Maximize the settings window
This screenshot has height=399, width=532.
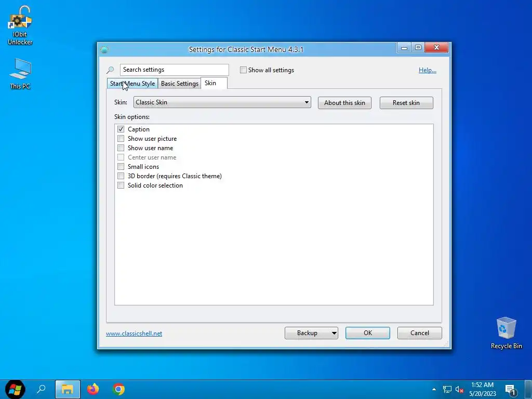tap(418, 47)
